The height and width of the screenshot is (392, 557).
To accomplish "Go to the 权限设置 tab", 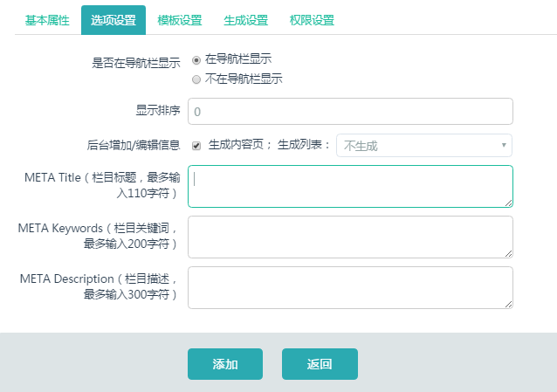I will [x=312, y=20].
